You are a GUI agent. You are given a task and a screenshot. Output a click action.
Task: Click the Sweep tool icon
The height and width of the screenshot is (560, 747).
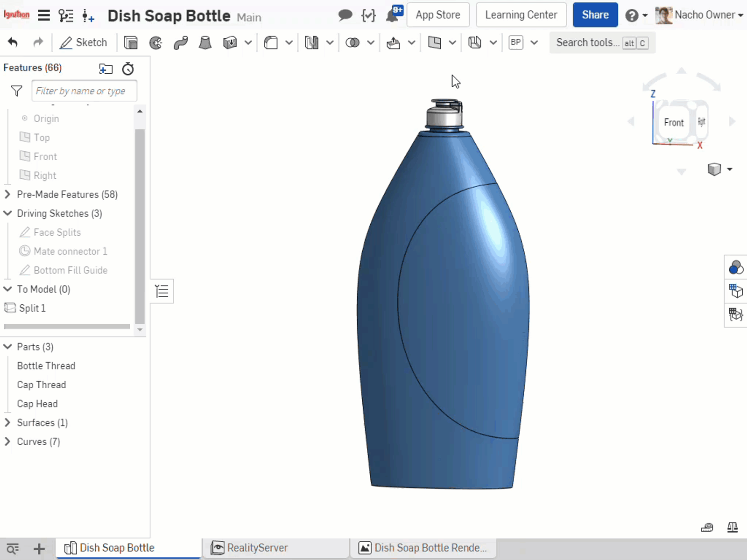point(180,43)
